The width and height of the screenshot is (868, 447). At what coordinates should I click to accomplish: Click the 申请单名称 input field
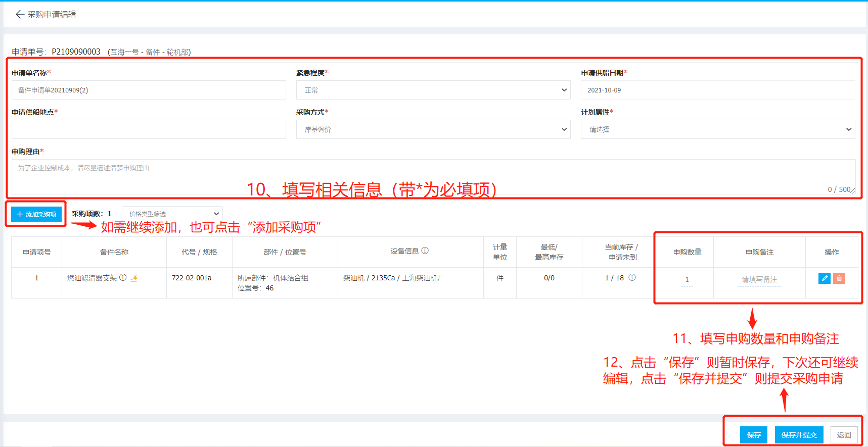[149, 90]
